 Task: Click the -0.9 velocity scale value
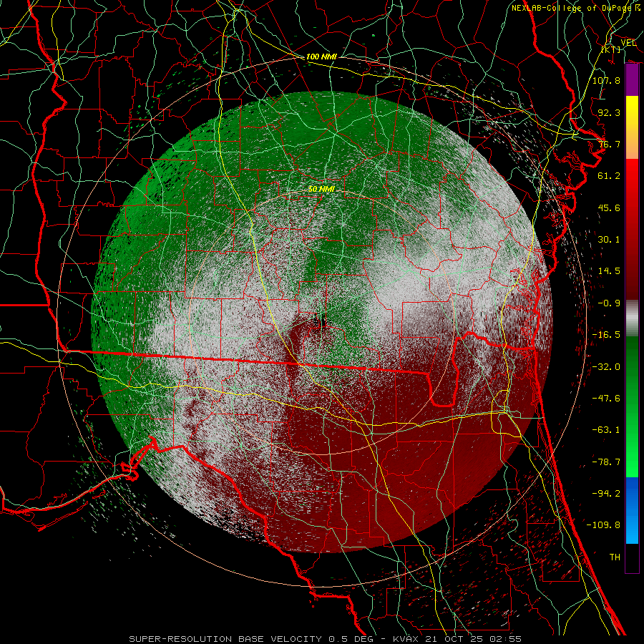(609, 303)
